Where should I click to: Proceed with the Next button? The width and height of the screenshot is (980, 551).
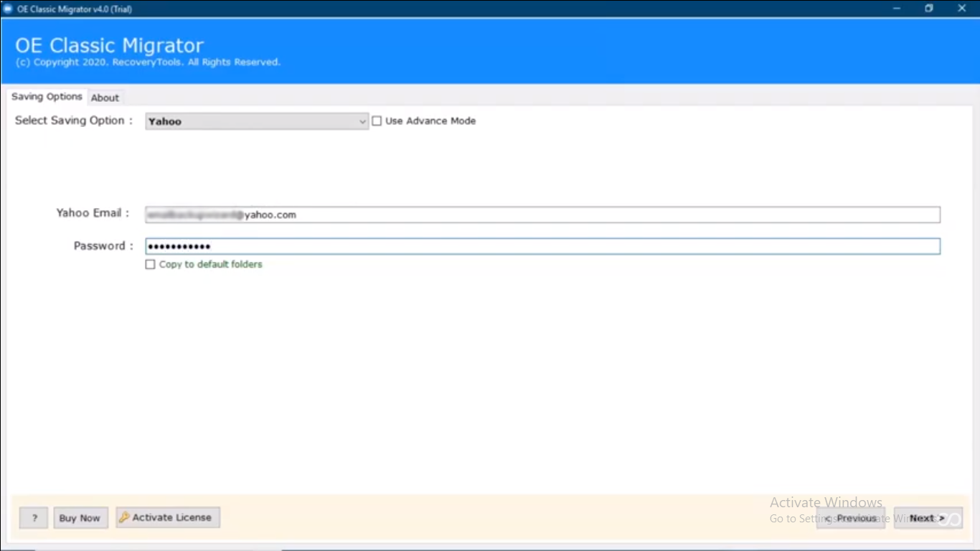point(928,518)
